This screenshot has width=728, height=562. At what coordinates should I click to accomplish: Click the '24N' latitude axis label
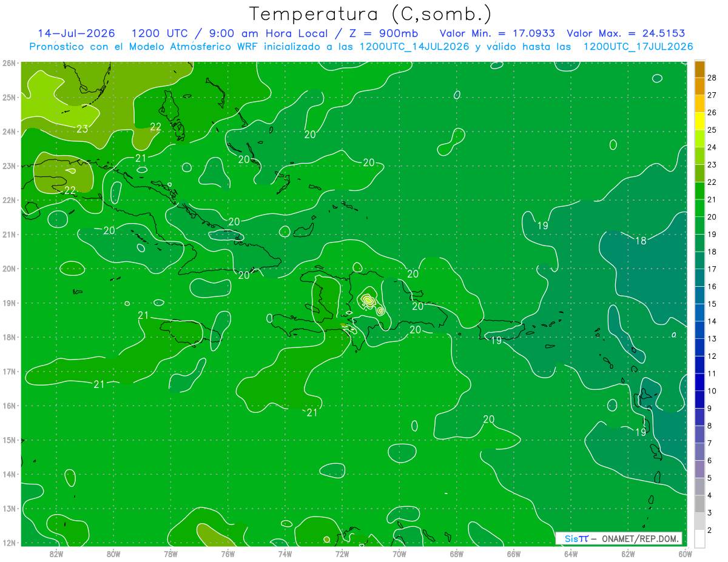8,132
